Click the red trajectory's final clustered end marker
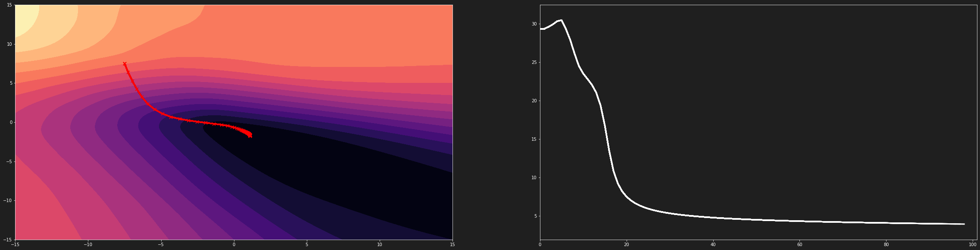 250,135
